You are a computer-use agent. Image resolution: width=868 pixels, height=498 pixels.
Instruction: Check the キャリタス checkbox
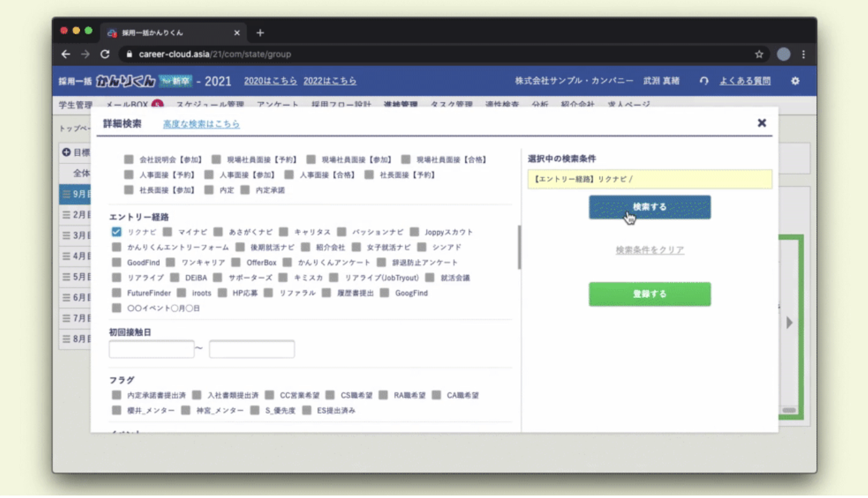pos(284,232)
